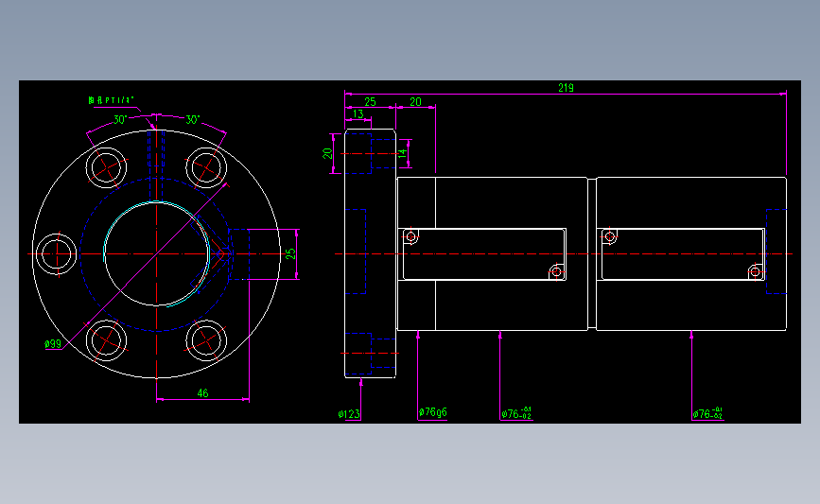Screen dimensions: 820x504
Task: Select the right 30° angle dimension
Action: (x=192, y=120)
